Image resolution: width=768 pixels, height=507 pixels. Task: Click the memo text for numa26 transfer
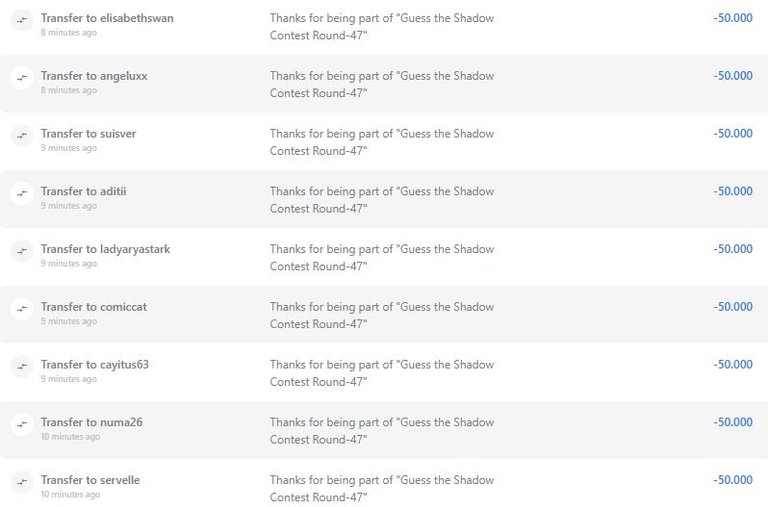click(x=382, y=431)
